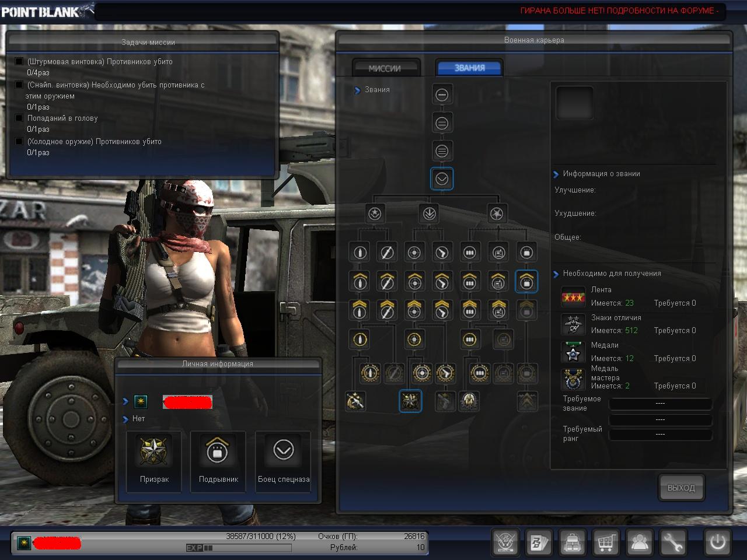Open the shopping cart store icon
The height and width of the screenshot is (560, 747).
click(606, 542)
